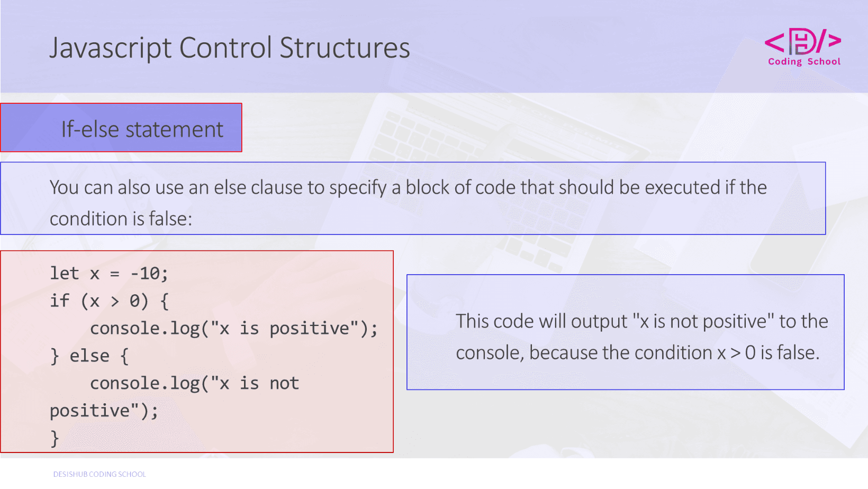
Task: Click the "let x = -10;" code line
Action: (108, 274)
